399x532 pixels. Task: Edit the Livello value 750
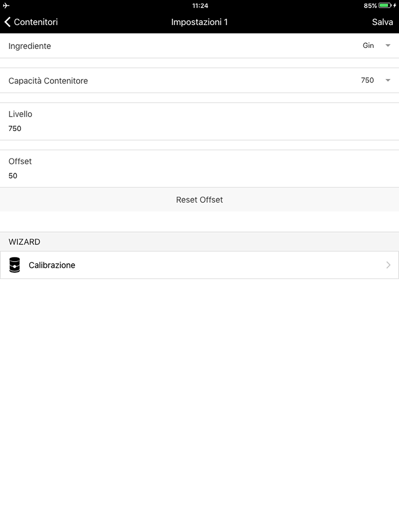coord(15,128)
